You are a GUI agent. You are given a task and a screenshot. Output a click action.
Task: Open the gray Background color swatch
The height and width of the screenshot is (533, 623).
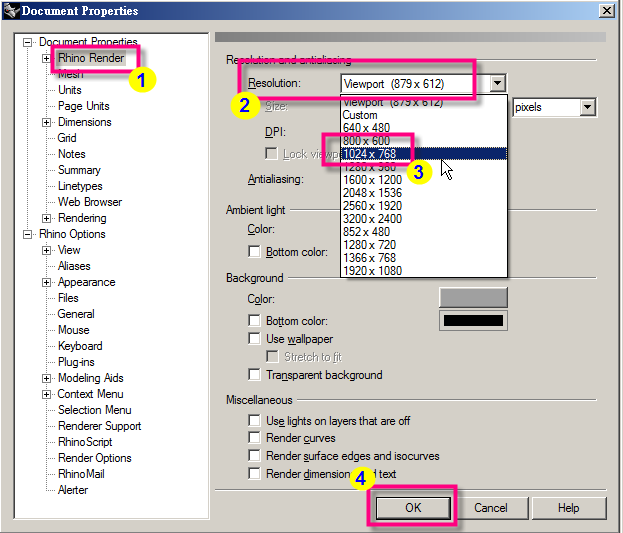(473, 298)
